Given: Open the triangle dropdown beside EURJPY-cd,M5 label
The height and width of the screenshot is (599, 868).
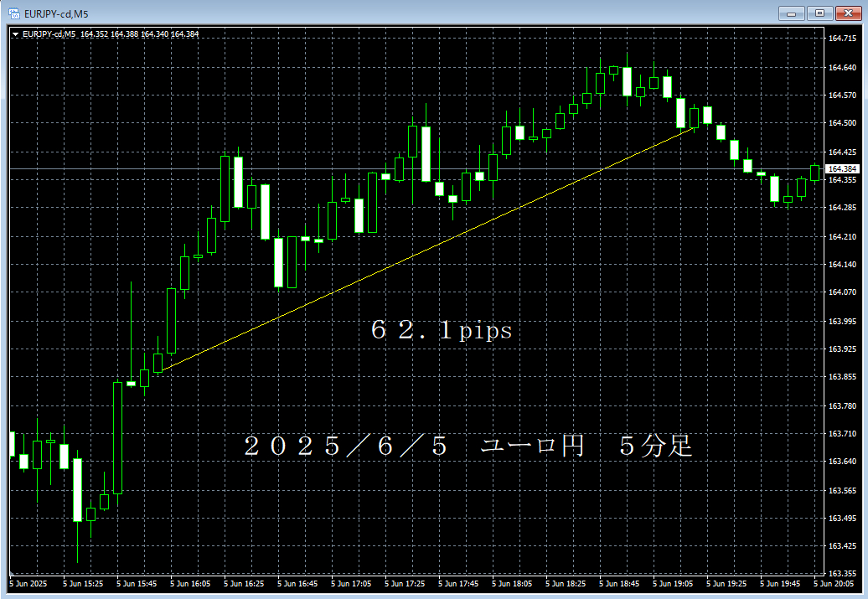Looking at the screenshot, I should point(15,34).
